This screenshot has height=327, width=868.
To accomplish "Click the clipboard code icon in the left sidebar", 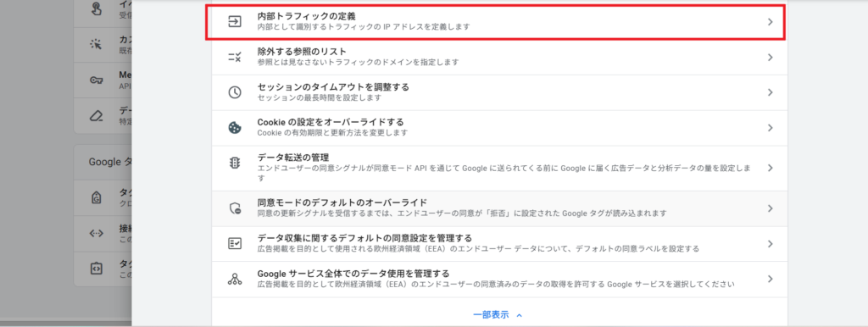I will (x=96, y=269).
